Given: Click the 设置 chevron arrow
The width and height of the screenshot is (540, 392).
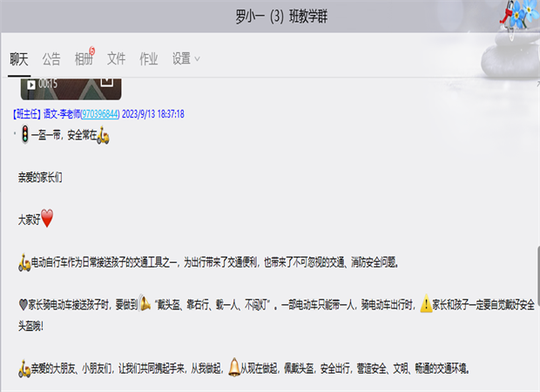Looking at the screenshot, I should point(197,59).
